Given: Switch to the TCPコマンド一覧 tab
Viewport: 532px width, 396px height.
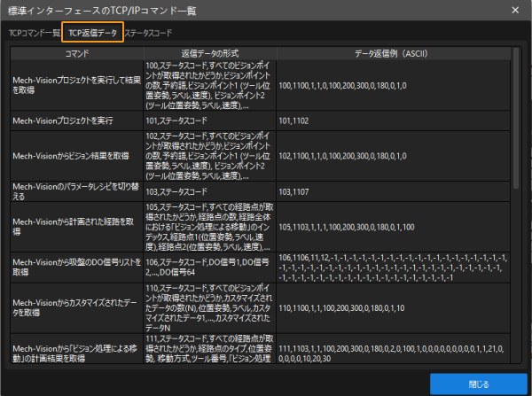Looking at the screenshot, I should (x=35, y=32).
